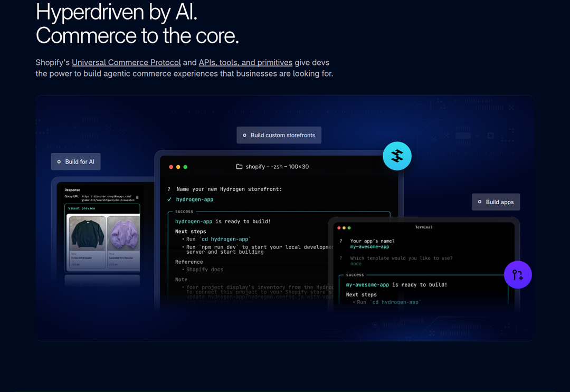Image resolution: width=570 pixels, height=392 pixels.
Task: Click the trash icon next to Query URL
Action: [137, 198]
